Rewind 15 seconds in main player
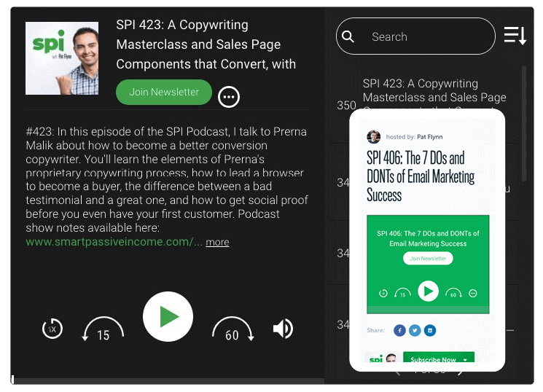Image resolution: width=543 pixels, height=392 pixels. (x=103, y=329)
